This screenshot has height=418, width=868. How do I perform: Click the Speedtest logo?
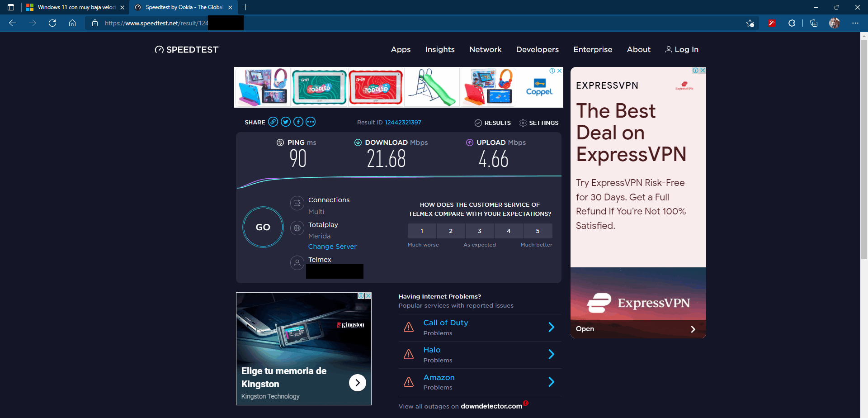187,50
